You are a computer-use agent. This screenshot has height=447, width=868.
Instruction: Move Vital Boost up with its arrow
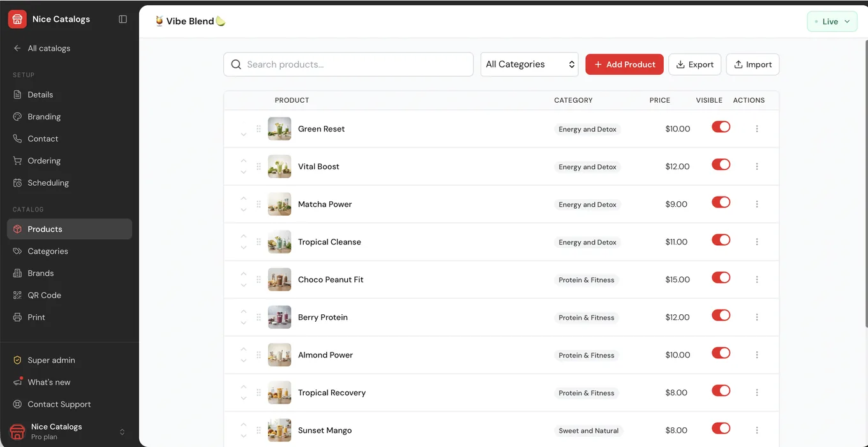pyautogui.click(x=244, y=161)
